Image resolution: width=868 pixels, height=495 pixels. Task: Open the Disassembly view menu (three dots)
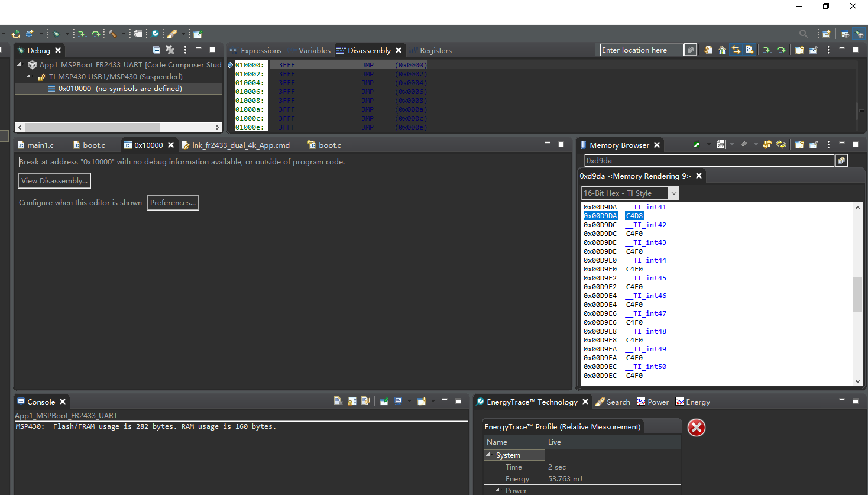[828, 50]
